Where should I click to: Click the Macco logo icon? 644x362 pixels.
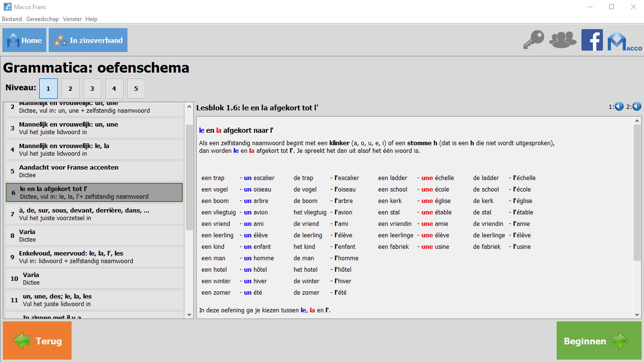click(x=624, y=41)
